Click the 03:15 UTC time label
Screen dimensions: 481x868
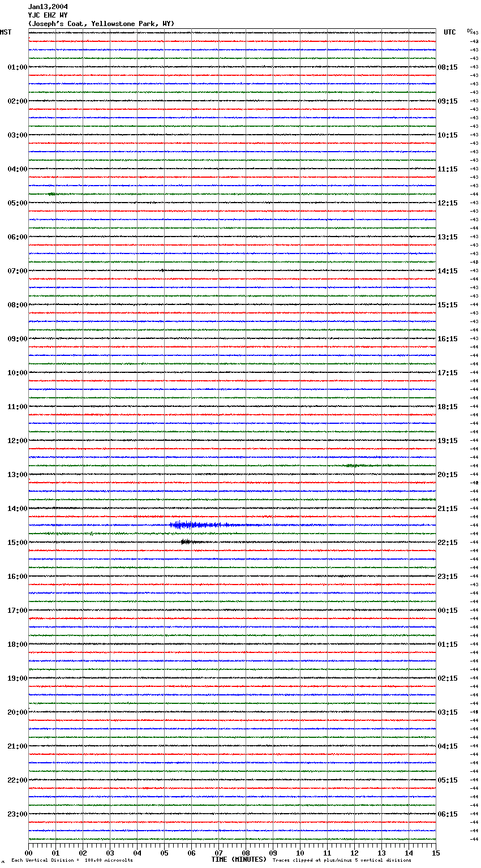pyautogui.click(x=448, y=712)
